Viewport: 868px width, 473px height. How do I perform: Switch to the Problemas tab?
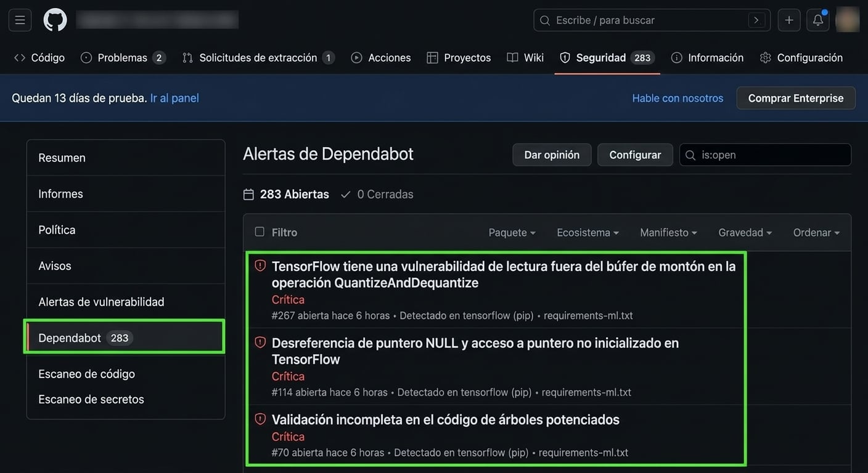click(x=123, y=57)
